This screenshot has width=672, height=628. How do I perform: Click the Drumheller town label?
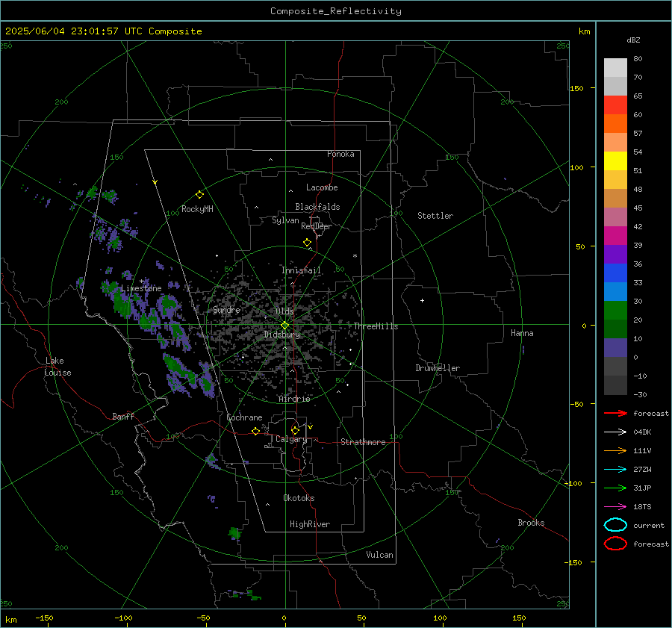coord(438,368)
